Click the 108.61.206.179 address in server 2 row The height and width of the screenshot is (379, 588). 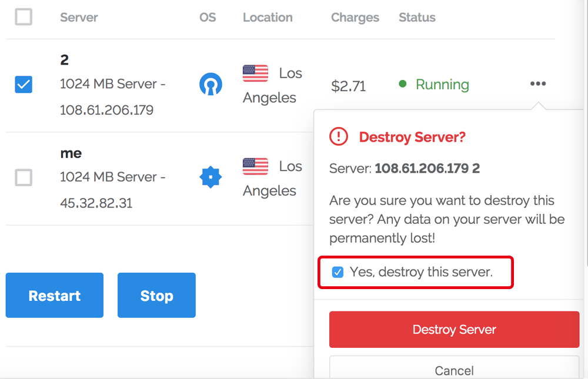click(x=106, y=110)
